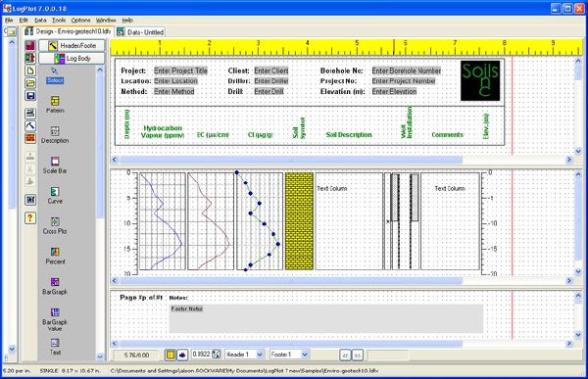The height and width of the screenshot is (379, 588).
Task: Click the yellow brick Soil Symbol column
Action: (x=299, y=220)
